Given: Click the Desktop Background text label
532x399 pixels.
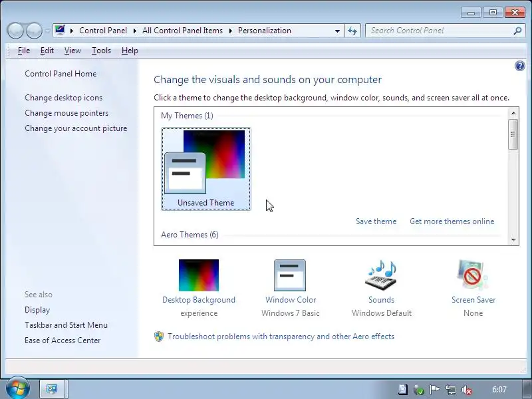Looking at the screenshot, I should 199,300.
